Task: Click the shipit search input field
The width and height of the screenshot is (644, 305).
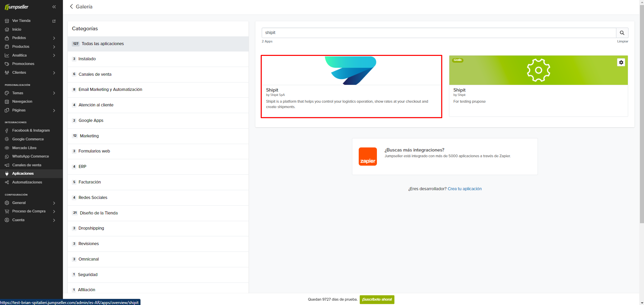Action: point(439,33)
